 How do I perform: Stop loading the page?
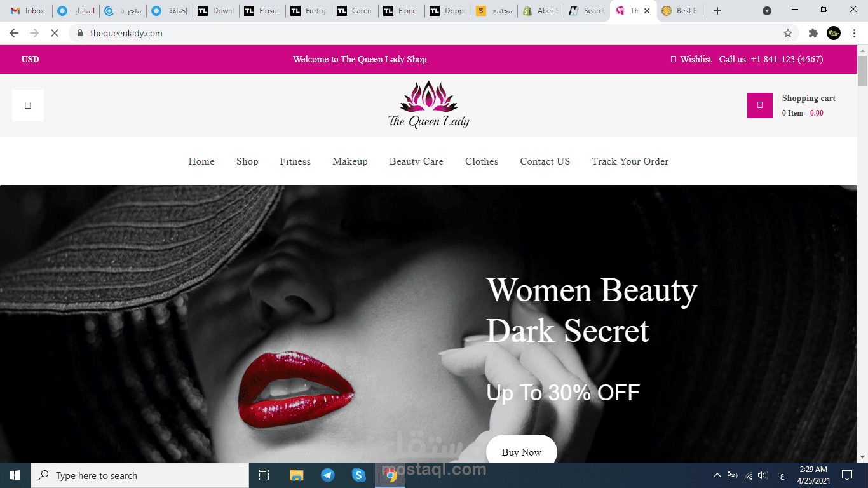(55, 33)
